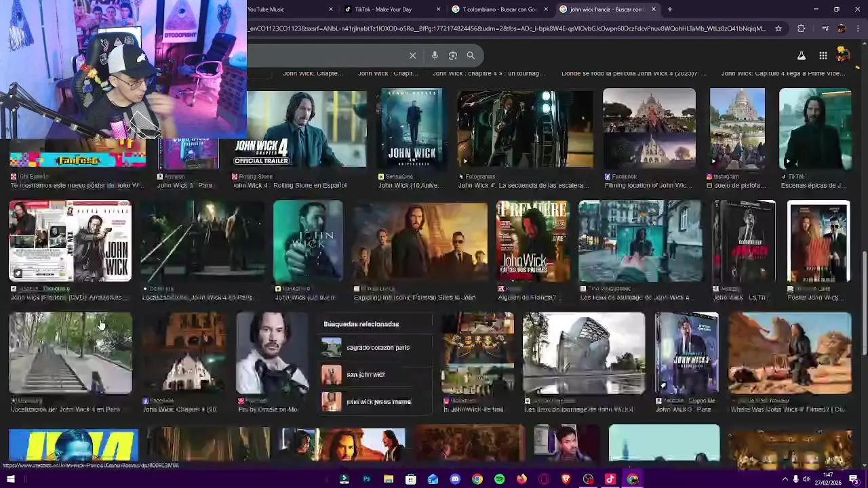Screen dimensions: 868x488
Task: Open Outlook from the taskbar
Action: [x=433, y=479]
